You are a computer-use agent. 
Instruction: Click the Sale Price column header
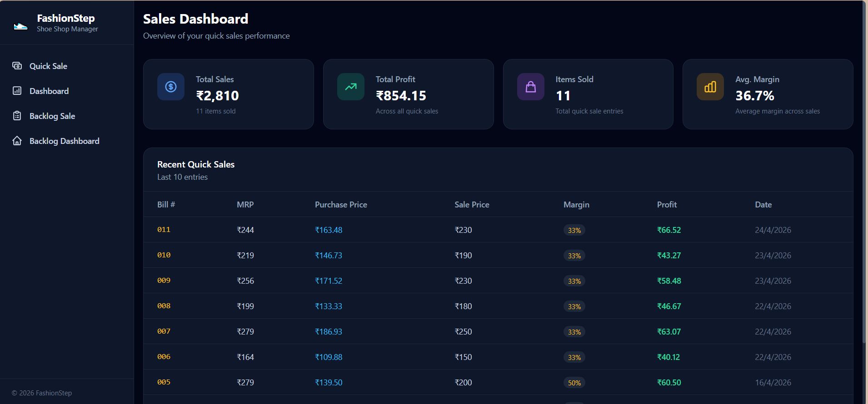coord(472,204)
